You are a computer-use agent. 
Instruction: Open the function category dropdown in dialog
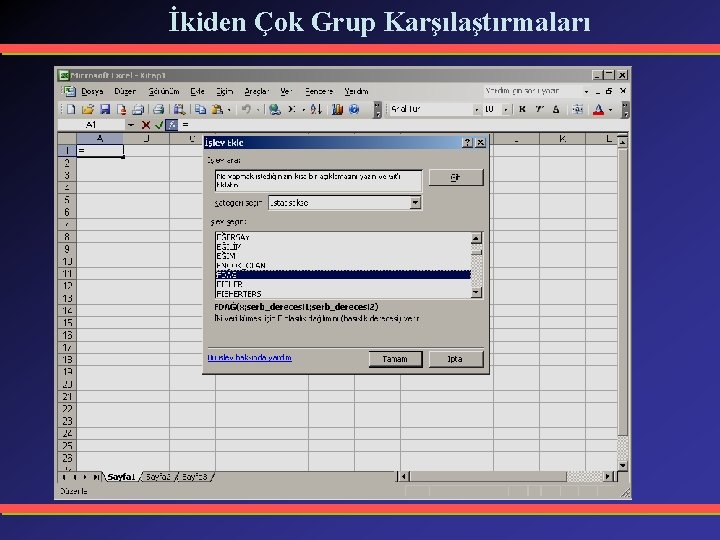(415, 202)
